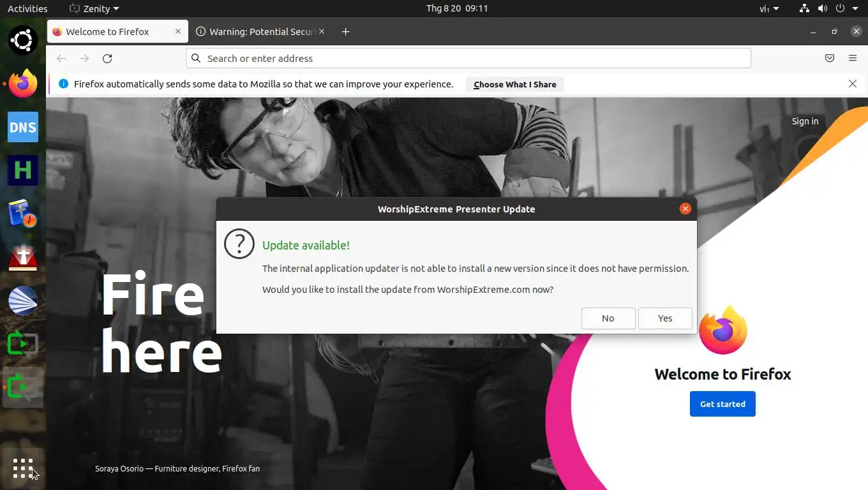This screenshot has height=490, width=868.
Task: Click the Firefox logo above Welcome text
Action: pyautogui.click(x=722, y=330)
